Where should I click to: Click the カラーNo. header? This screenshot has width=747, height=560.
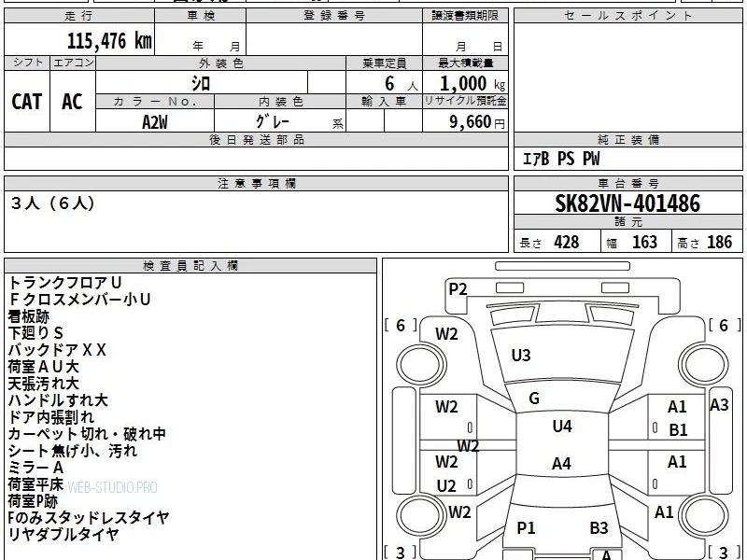click(155, 102)
